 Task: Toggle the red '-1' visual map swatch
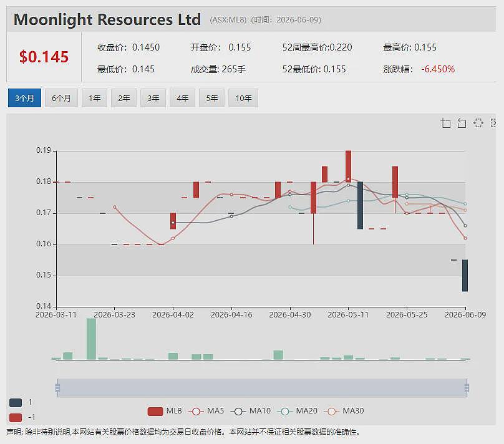click(x=16, y=417)
